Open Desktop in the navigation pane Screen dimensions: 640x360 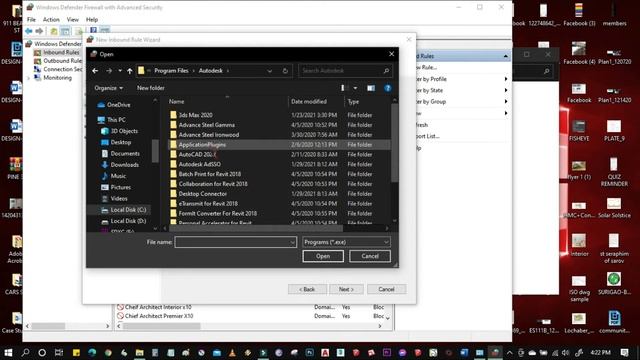116,142
